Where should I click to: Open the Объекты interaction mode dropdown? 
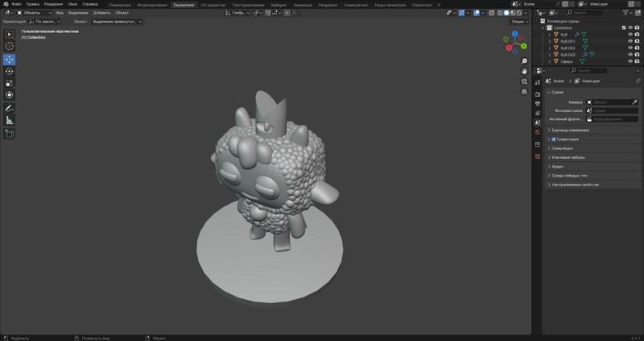tap(35, 13)
